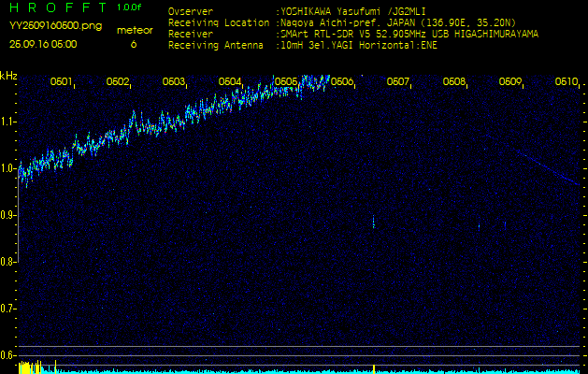This screenshot has height=374, width=588.
Task: Select the 1.1 frequency axis label
Action: point(8,122)
